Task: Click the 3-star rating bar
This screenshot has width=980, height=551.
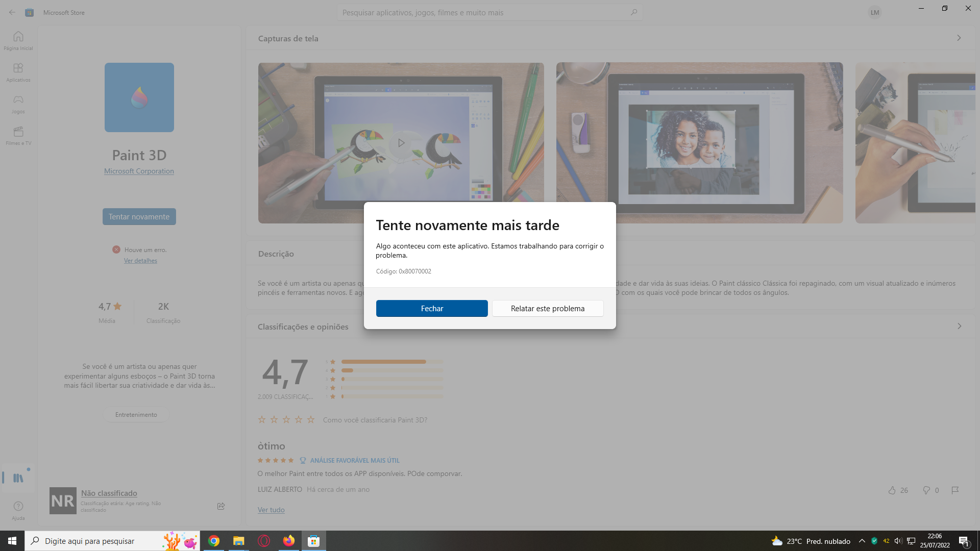Action: [x=392, y=379]
